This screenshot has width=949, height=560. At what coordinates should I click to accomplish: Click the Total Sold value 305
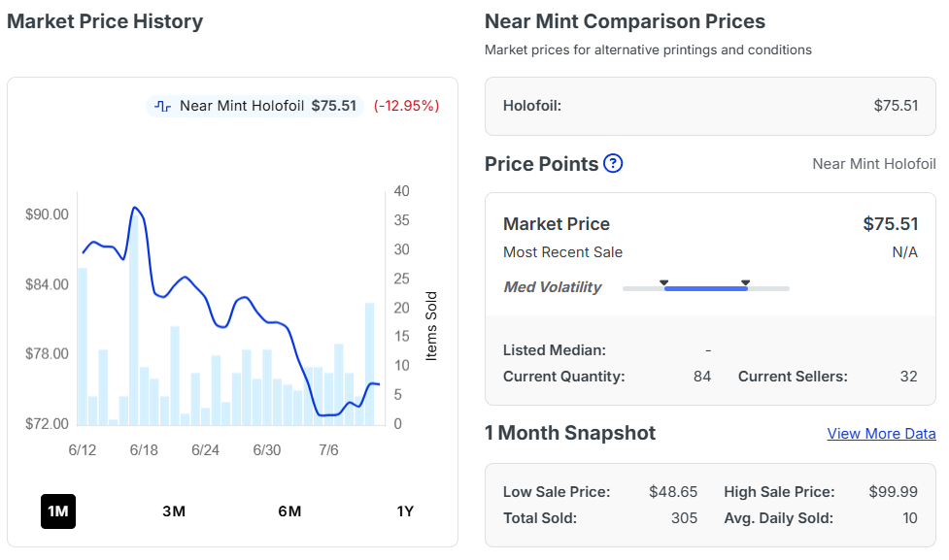684,518
